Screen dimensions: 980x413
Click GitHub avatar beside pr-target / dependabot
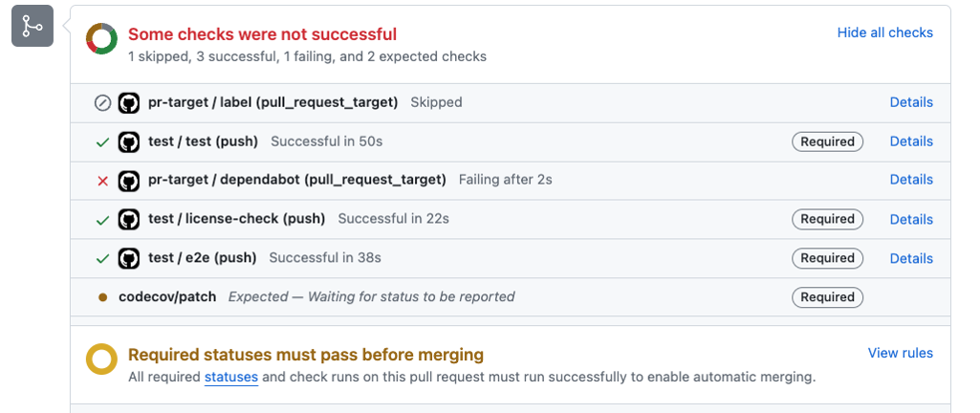click(129, 181)
